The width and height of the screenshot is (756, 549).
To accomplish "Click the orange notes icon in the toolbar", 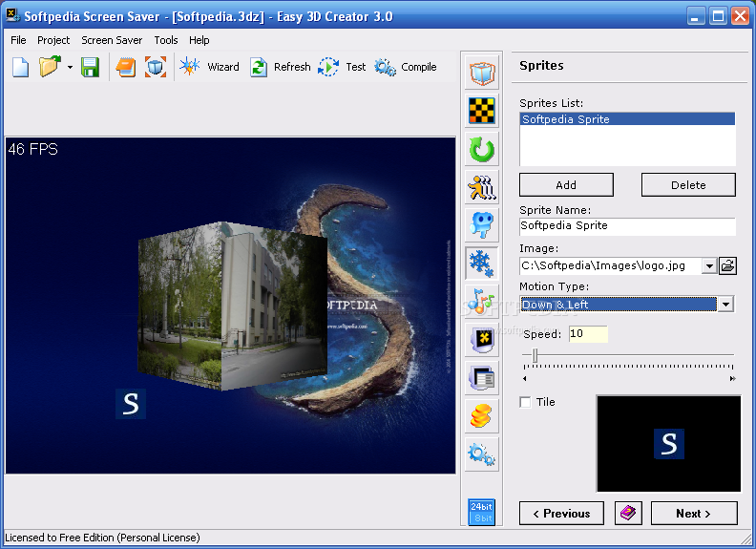I will pyautogui.click(x=126, y=67).
